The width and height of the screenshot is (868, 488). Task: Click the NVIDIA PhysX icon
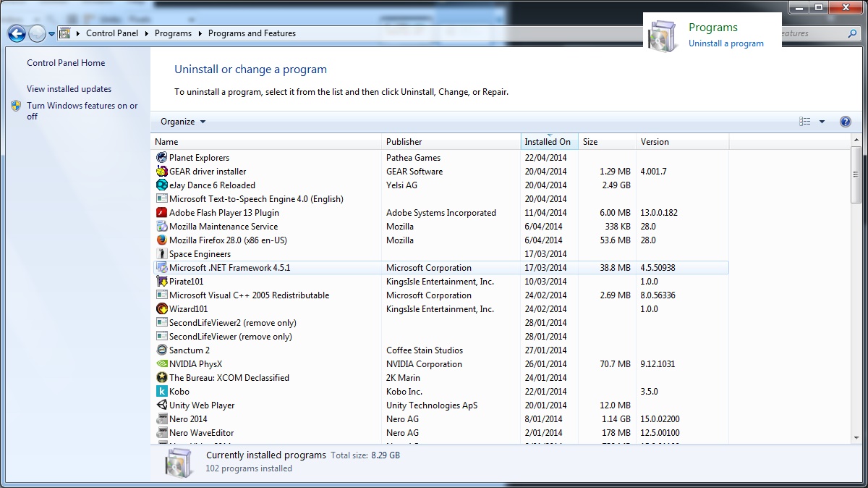pos(162,364)
